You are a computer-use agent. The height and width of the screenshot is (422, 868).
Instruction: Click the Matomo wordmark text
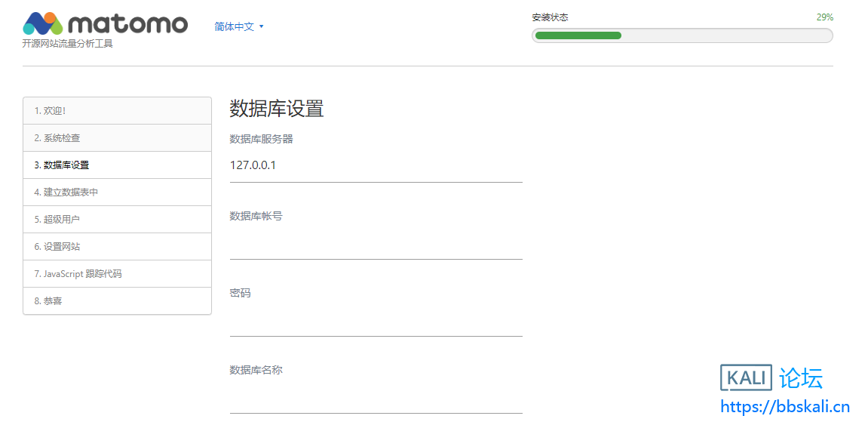click(x=127, y=23)
